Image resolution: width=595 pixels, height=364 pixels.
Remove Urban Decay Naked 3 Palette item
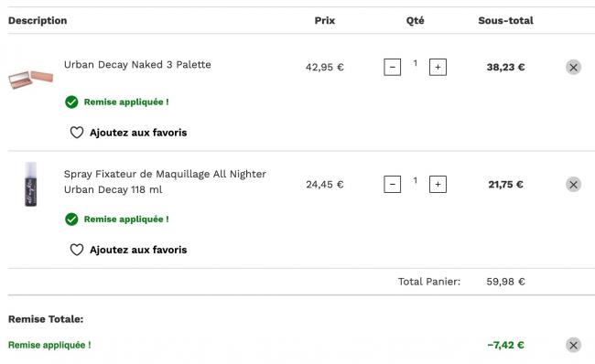click(x=573, y=68)
